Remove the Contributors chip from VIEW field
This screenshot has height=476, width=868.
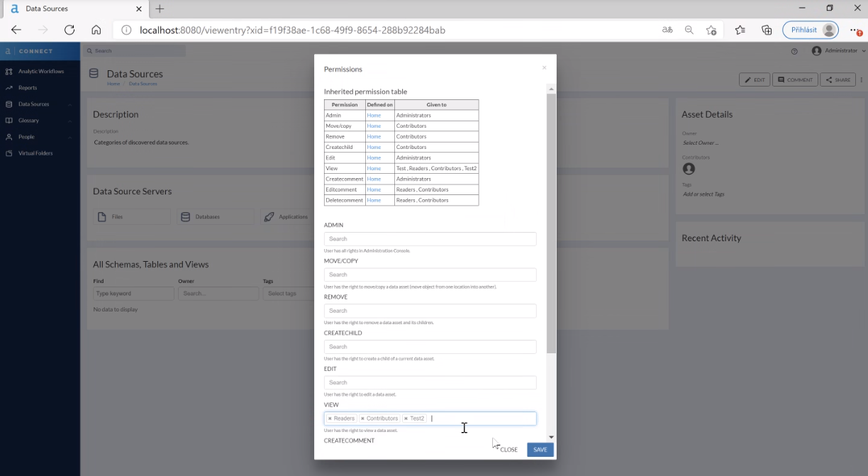pyautogui.click(x=362, y=418)
